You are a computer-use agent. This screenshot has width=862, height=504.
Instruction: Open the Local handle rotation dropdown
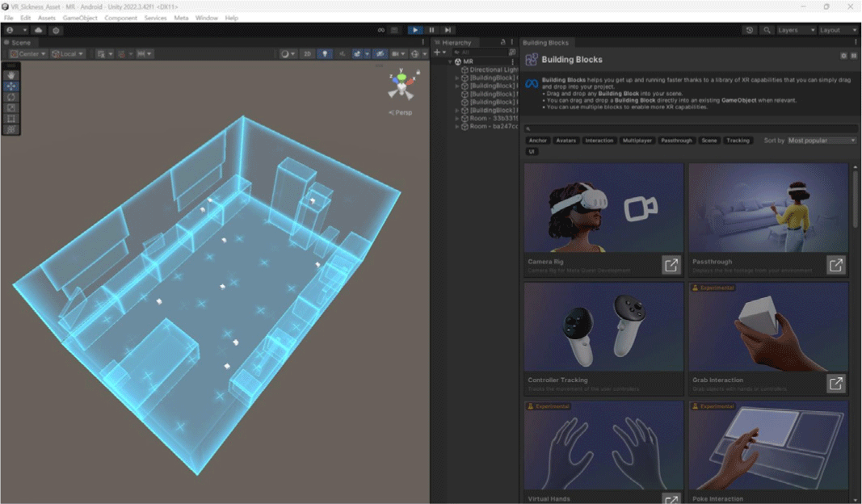(68, 54)
